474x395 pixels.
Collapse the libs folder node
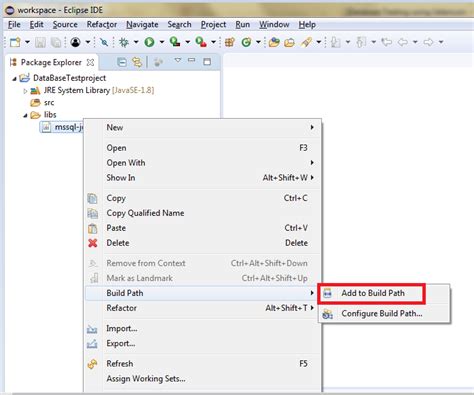click(x=26, y=115)
